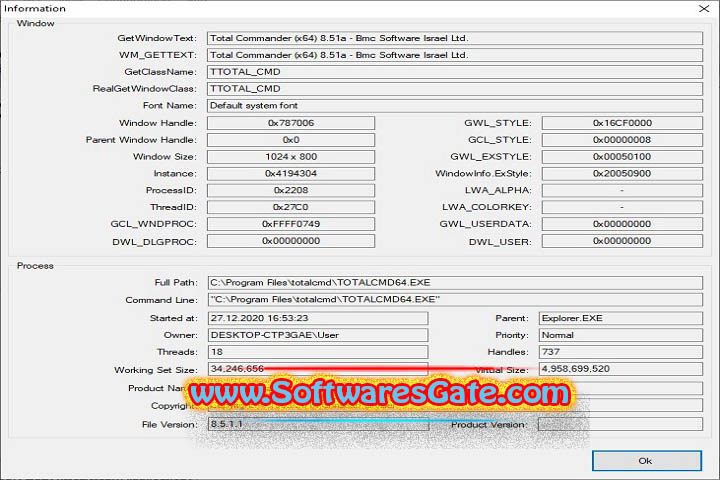Click the Command Line field
This screenshot has height=480, width=720.
coord(455,299)
